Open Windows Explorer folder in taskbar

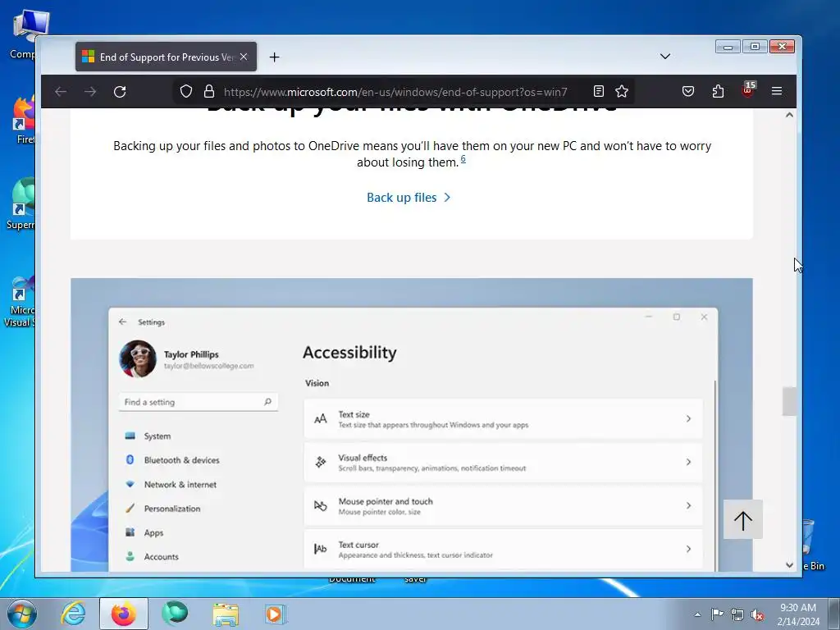click(x=226, y=614)
